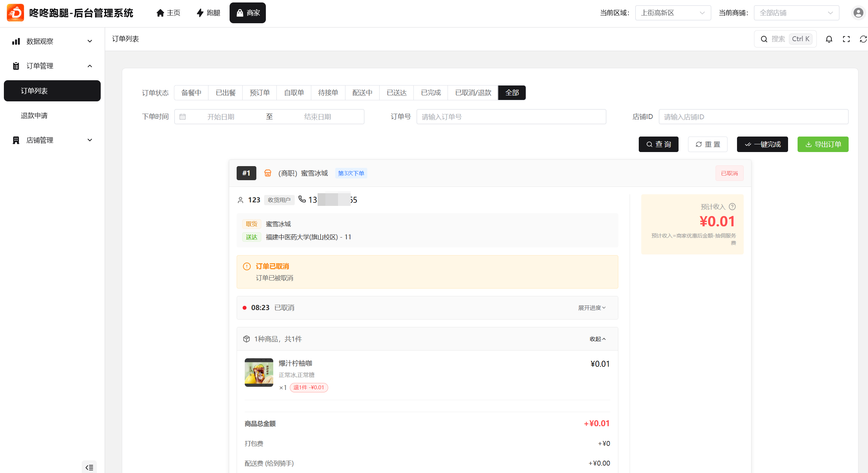Collapse the 订单管理 sidebar menu
The height and width of the screenshot is (473, 868).
[52, 66]
